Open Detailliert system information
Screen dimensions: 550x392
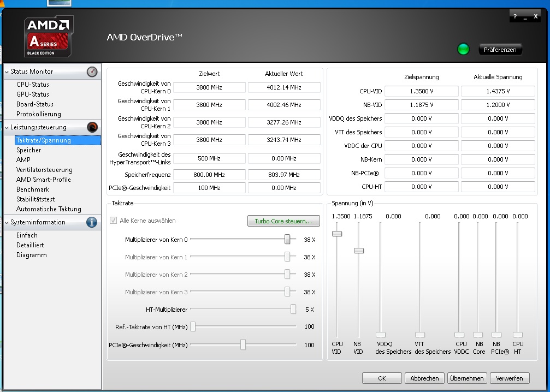[30, 245]
